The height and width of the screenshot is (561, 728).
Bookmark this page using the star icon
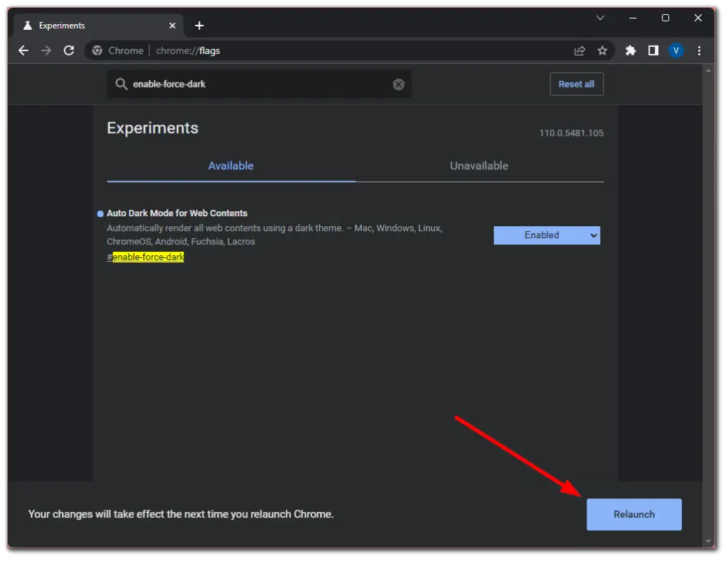[x=603, y=50]
